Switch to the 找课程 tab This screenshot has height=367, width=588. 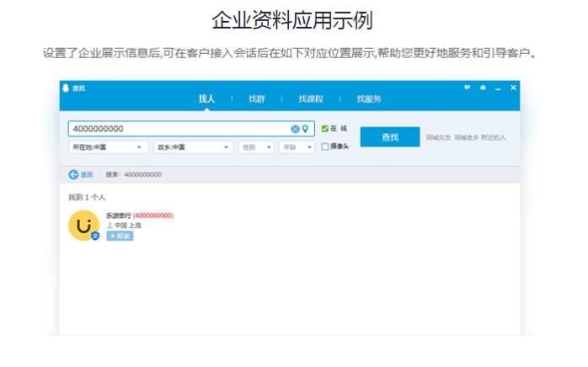coord(311,98)
